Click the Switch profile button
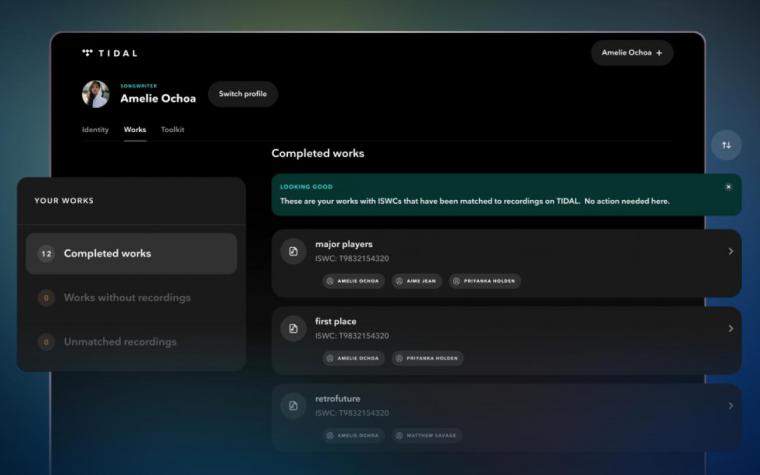 pyautogui.click(x=243, y=94)
